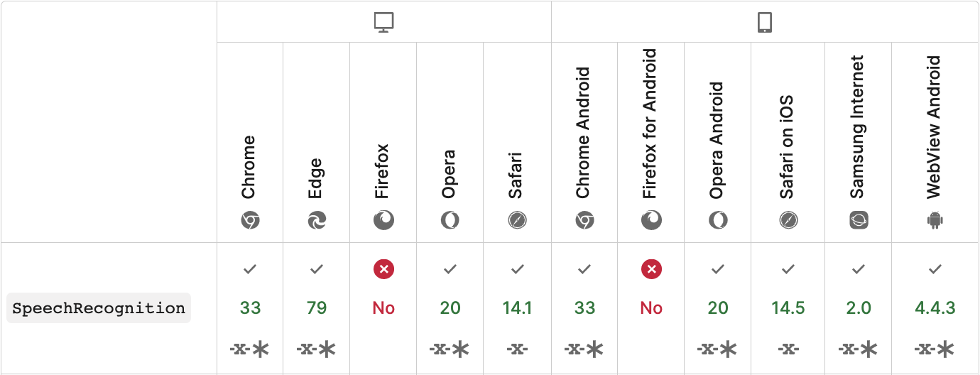The height and width of the screenshot is (375, 980).
Task: Expand Chrome version 33 support details
Action: pos(250,308)
